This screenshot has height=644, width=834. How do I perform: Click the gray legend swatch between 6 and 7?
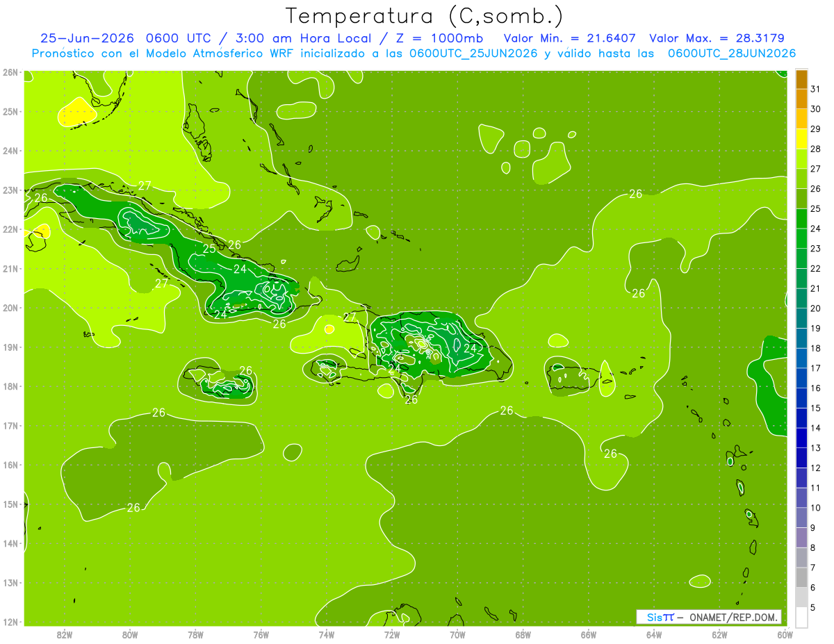pyautogui.click(x=801, y=577)
